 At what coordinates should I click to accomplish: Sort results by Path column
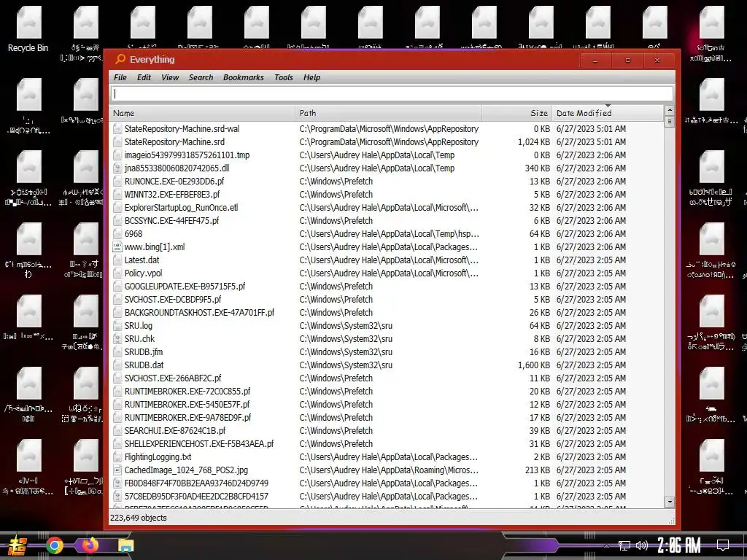388,113
